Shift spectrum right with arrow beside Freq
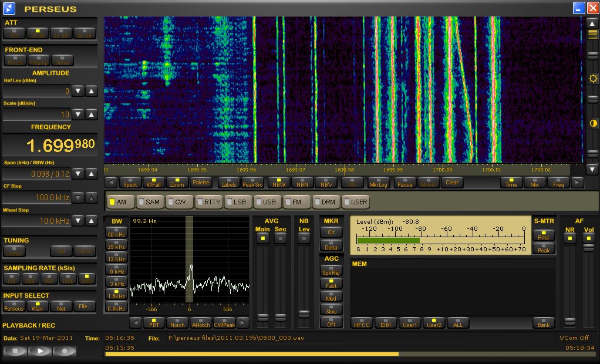 point(578,183)
